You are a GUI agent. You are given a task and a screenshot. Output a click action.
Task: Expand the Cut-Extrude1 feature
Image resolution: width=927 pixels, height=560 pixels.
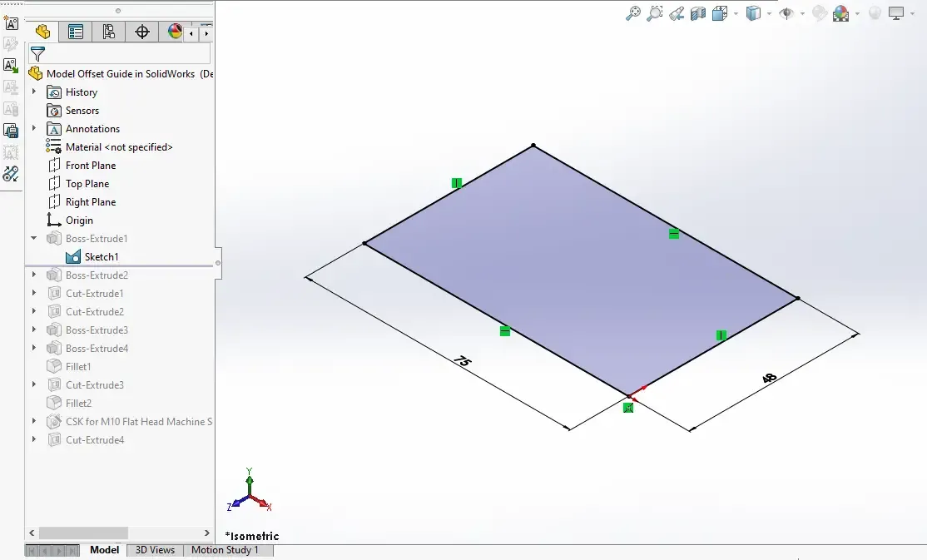(x=33, y=293)
